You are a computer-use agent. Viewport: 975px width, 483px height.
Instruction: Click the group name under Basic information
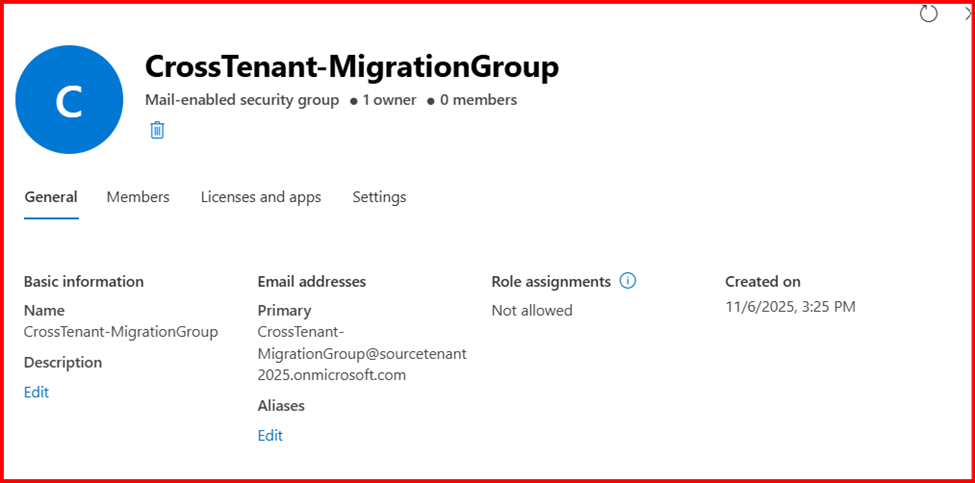click(121, 331)
